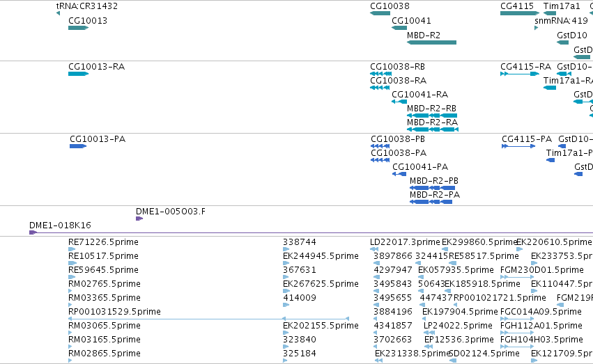Click the CG10013-PA protein label
The image size is (593, 364).
(x=98, y=139)
